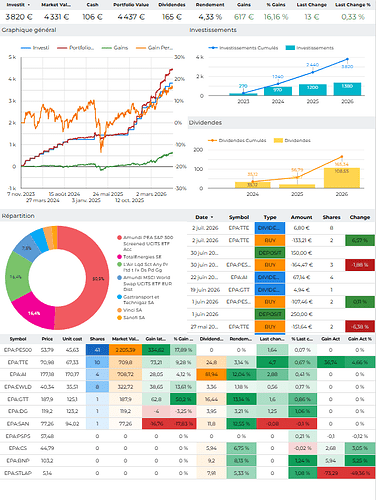Select the Gains value 617 €

click(244, 17)
